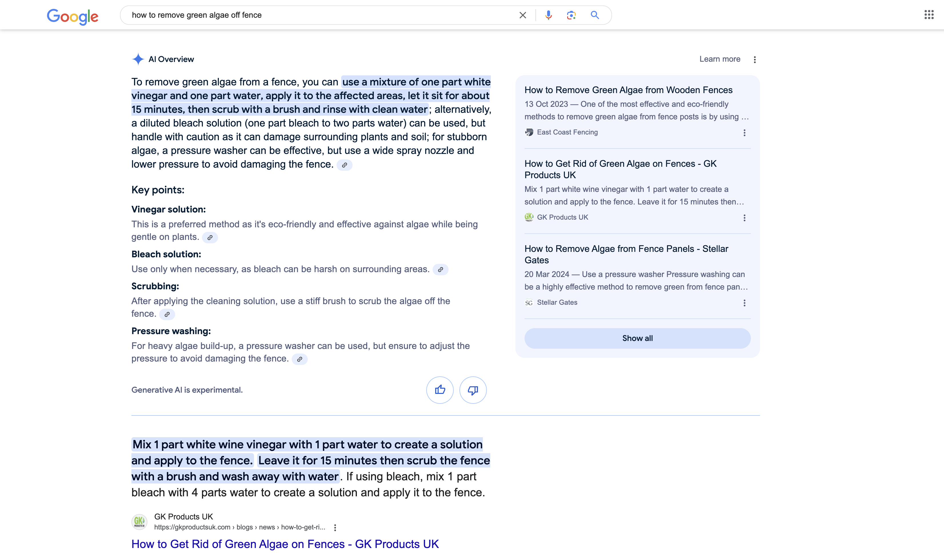Click the search input field
This screenshot has width=944, height=560.
coord(321,15)
